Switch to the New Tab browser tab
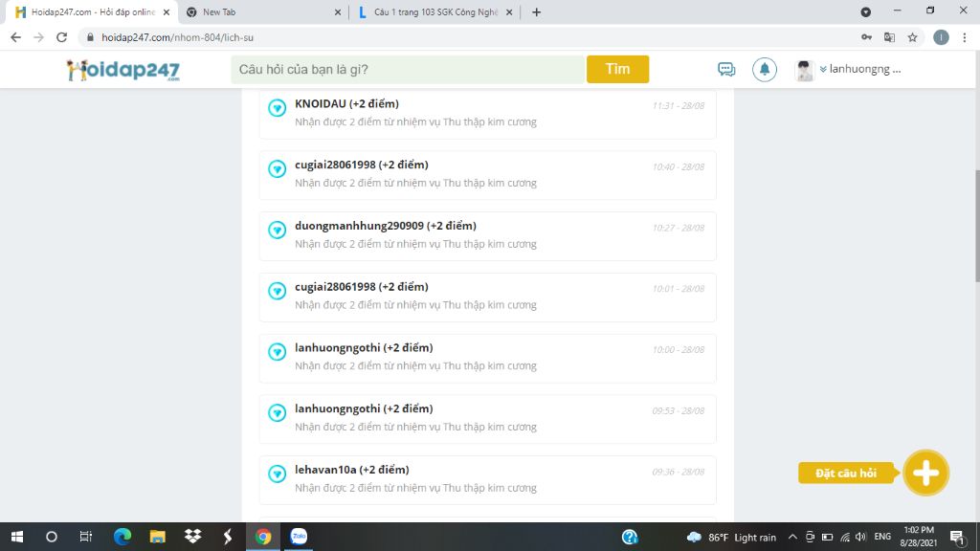 (262, 11)
